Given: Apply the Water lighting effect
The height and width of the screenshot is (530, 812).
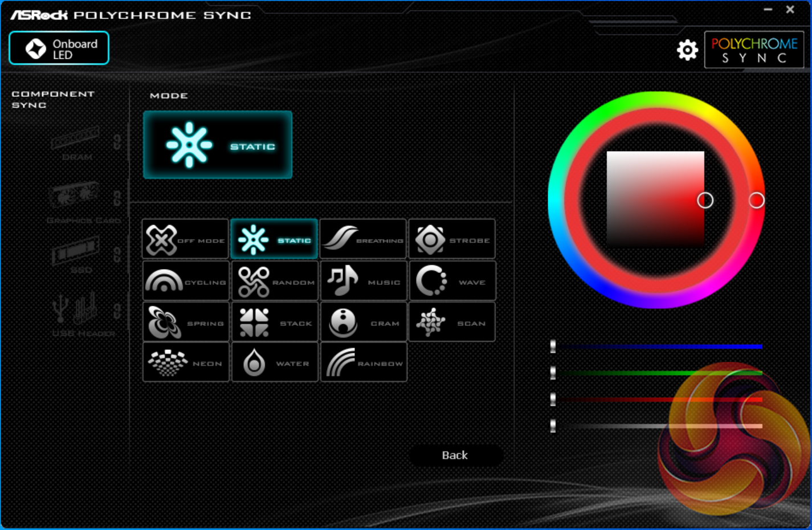Looking at the screenshot, I should (274, 362).
